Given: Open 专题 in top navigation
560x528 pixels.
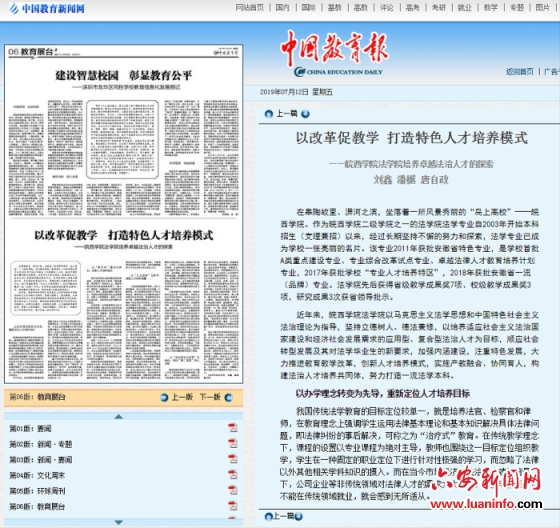Looking at the screenshot, I should 517,8.
